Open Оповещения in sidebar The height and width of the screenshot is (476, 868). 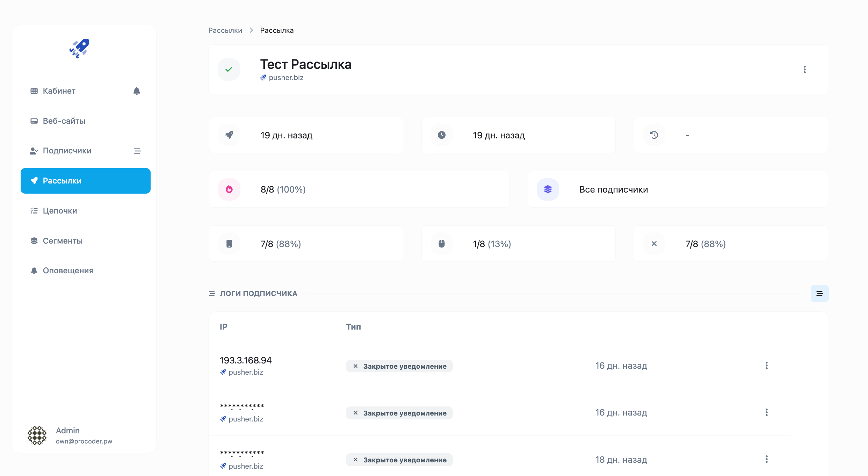[x=68, y=271]
